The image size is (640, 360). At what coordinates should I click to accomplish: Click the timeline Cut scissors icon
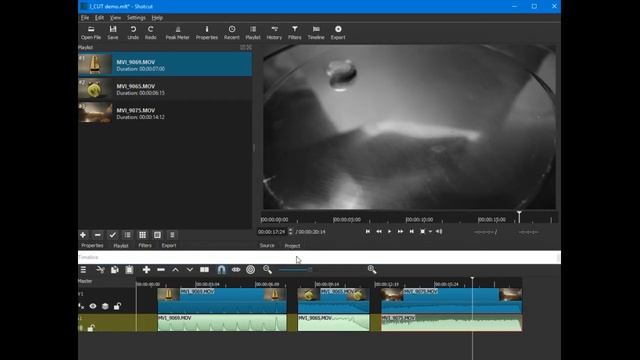(100, 270)
